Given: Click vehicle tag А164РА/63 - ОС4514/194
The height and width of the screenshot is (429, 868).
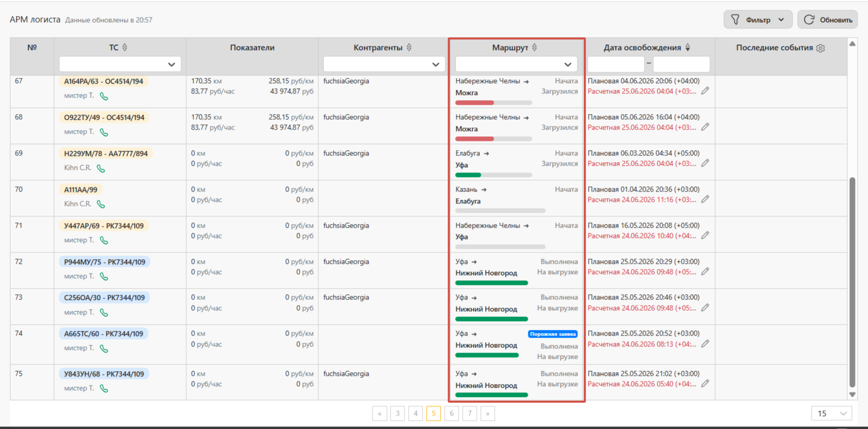Looking at the screenshot, I should click(104, 81).
